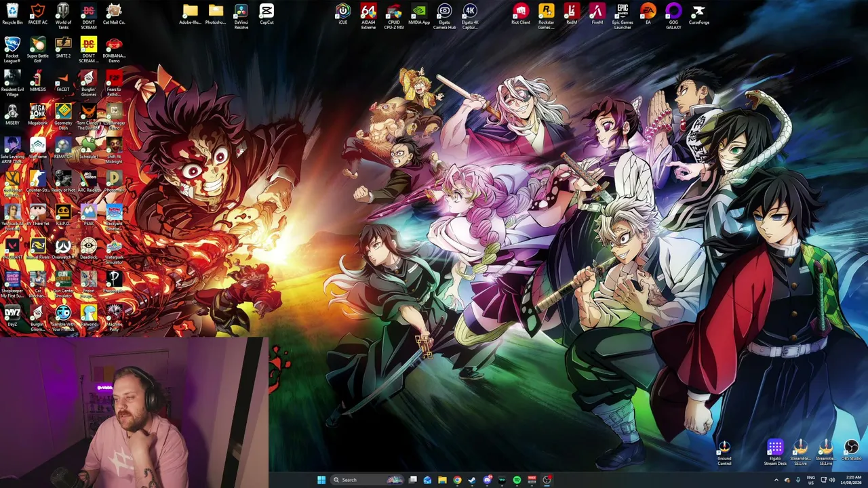Launch DayZ from the desktop

click(x=12, y=316)
